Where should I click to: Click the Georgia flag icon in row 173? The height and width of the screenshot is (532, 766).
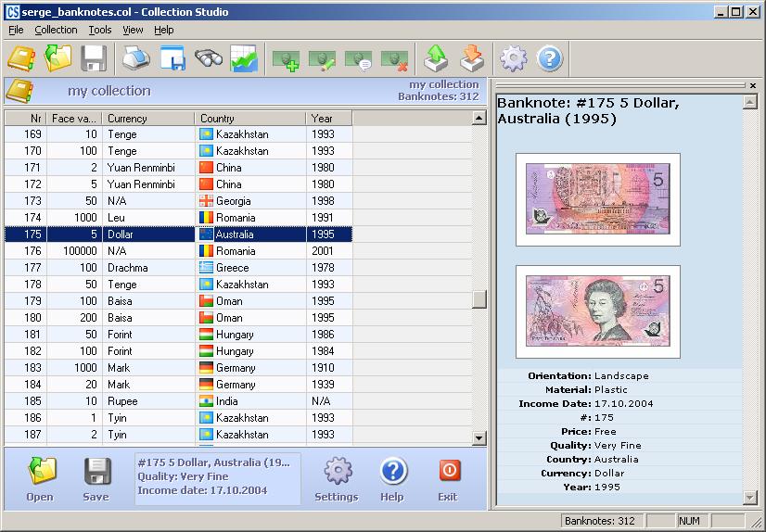click(x=206, y=200)
